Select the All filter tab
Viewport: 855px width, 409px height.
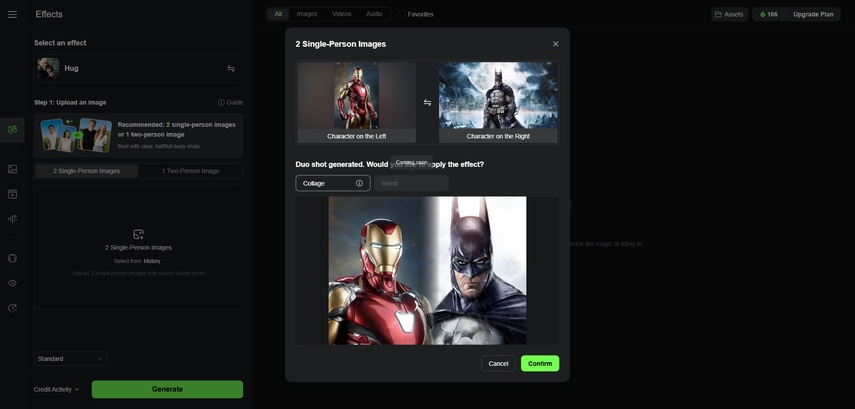(x=278, y=14)
